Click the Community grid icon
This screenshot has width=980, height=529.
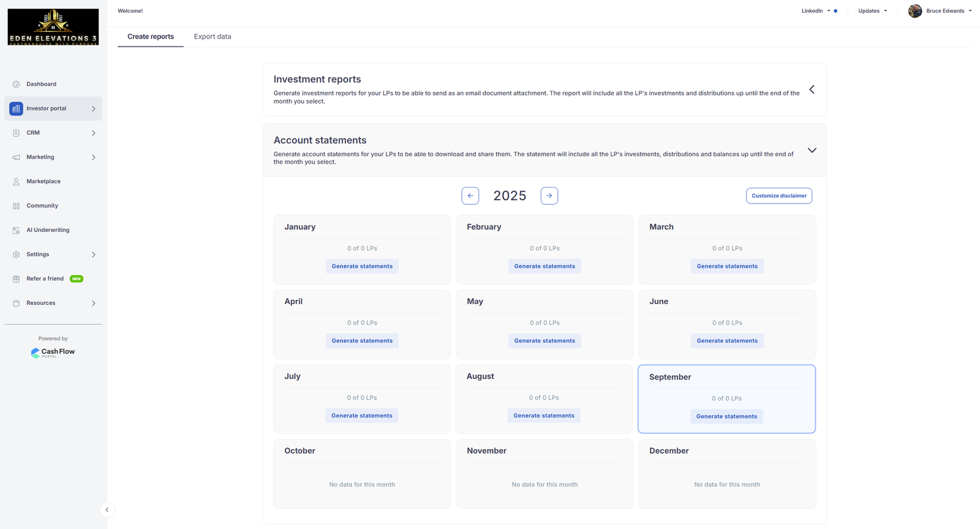tap(16, 206)
